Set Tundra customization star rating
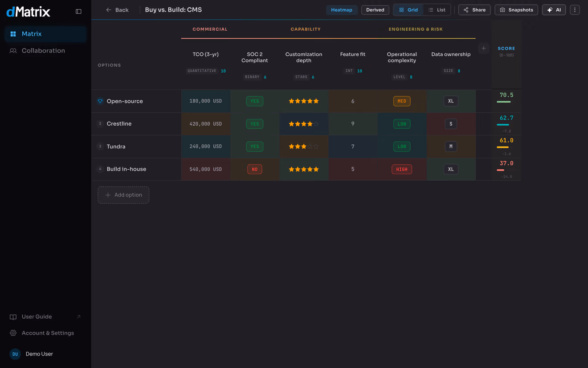The image size is (588, 368). [304, 147]
